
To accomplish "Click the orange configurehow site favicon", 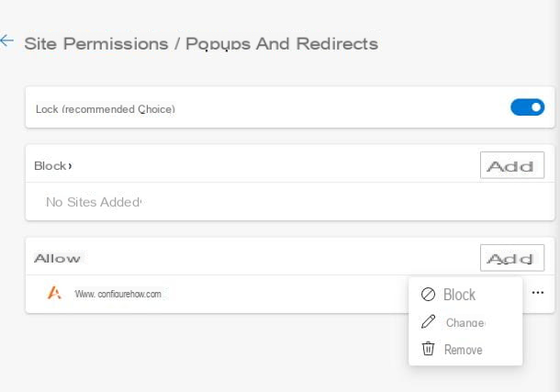I will pyautogui.click(x=54, y=293).
